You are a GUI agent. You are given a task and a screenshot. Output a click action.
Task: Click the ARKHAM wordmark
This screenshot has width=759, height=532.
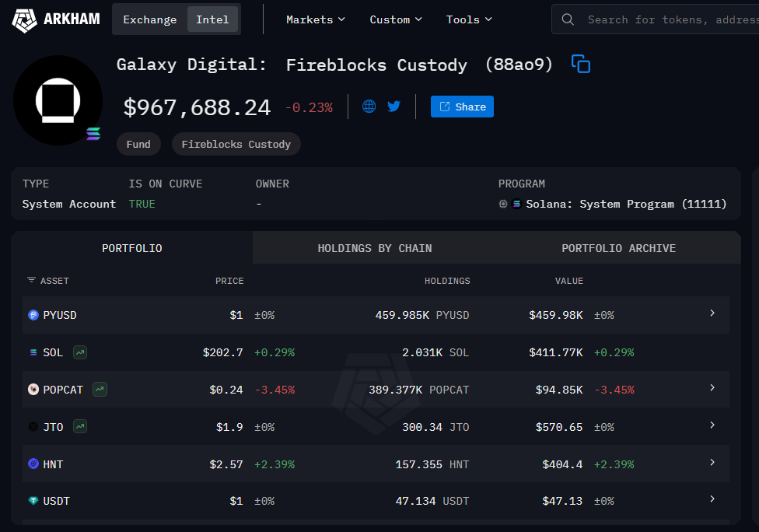72,19
